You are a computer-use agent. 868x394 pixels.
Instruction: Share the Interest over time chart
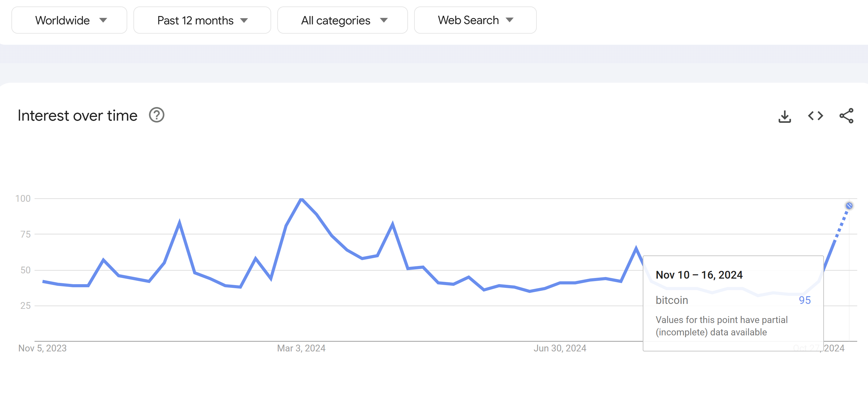click(x=847, y=116)
